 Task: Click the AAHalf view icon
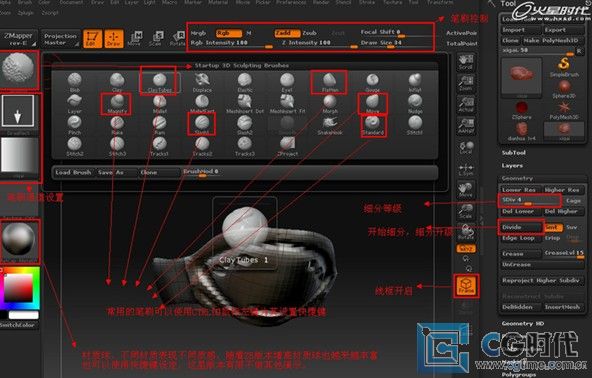[x=466, y=125]
